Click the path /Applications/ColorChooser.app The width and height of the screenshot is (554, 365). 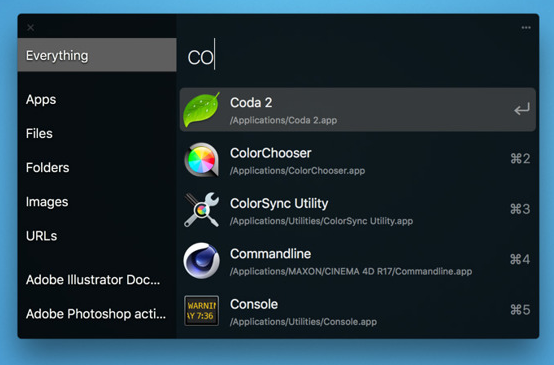(297, 171)
